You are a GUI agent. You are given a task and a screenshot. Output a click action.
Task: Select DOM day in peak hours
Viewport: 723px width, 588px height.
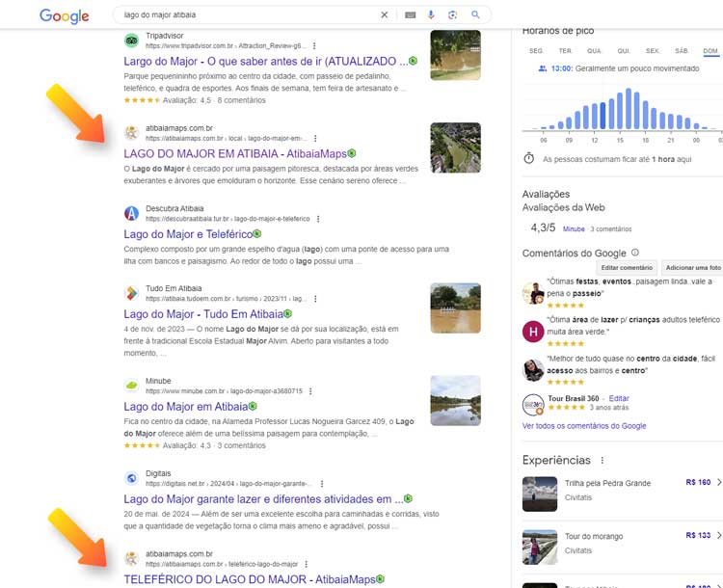tap(710, 51)
